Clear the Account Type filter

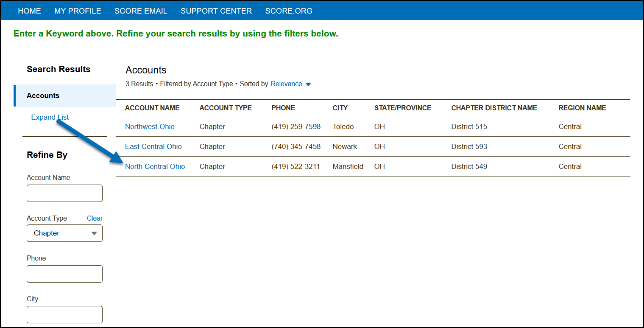coord(95,218)
